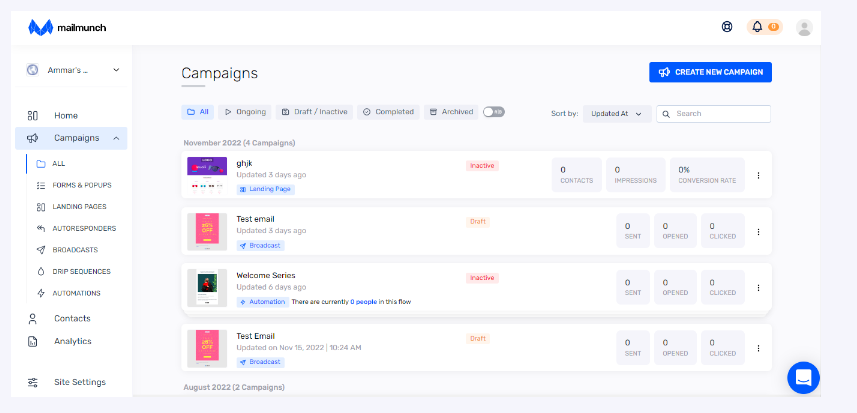Image resolution: width=857 pixels, height=413 pixels.
Task: Filter by Ongoing campaigns
Action: [244, 112]
